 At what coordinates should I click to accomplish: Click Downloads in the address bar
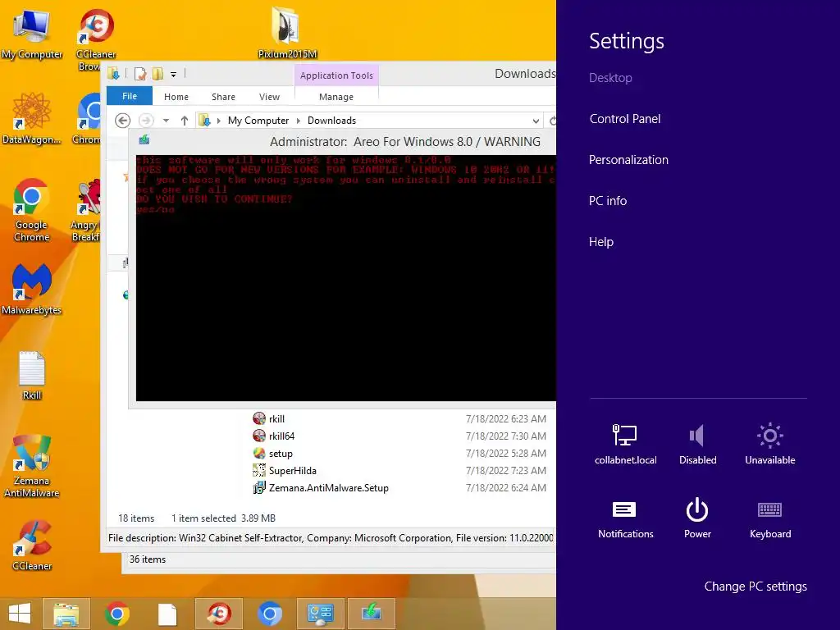331,121
